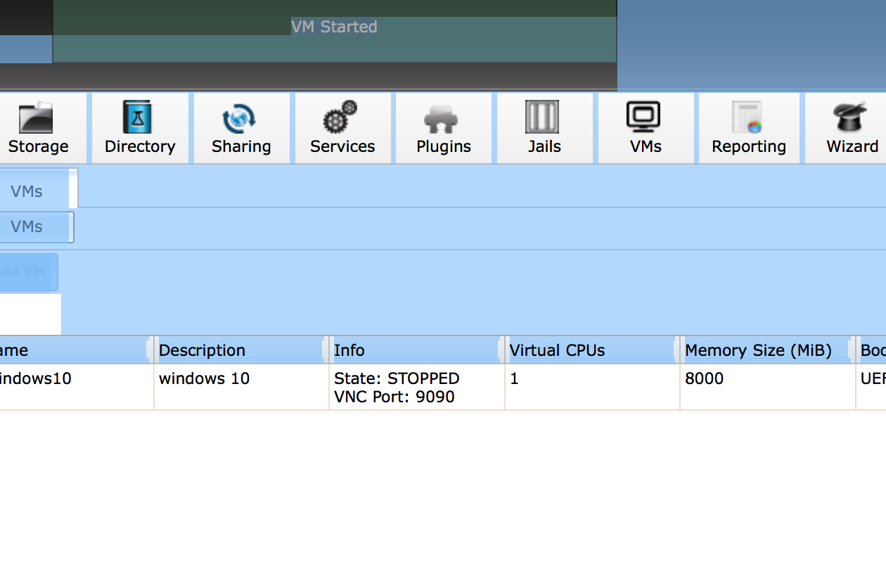Viewport: 886px width, 588px height.
Task: Open the Services gears icon
Action: tap(340, 117)
